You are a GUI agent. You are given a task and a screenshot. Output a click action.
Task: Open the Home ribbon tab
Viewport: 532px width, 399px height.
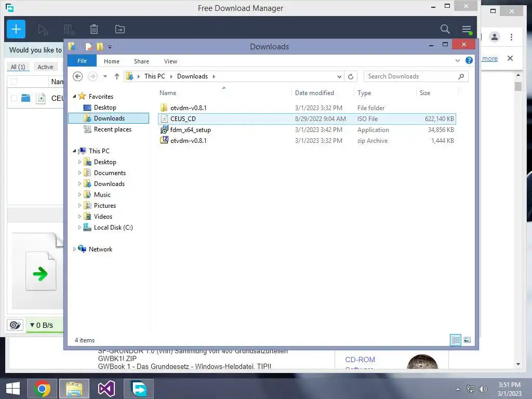pos(112,61)
